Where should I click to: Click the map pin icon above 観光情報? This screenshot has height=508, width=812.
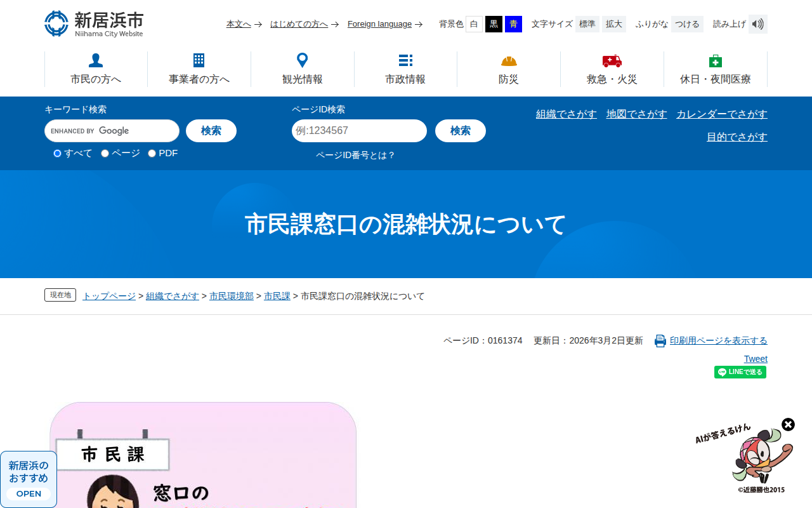303,60
